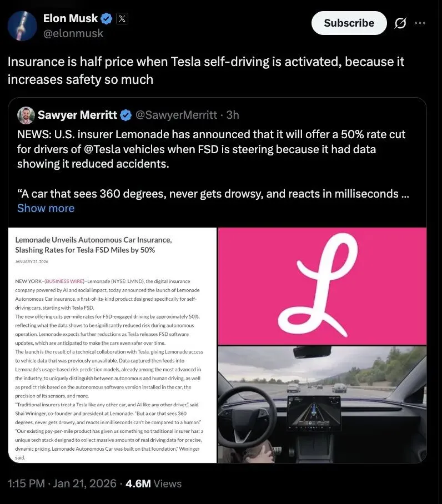Screen dimensions: 442x504
Task: Open the Tesla interior driving photo
Action: tap(323, 405)
